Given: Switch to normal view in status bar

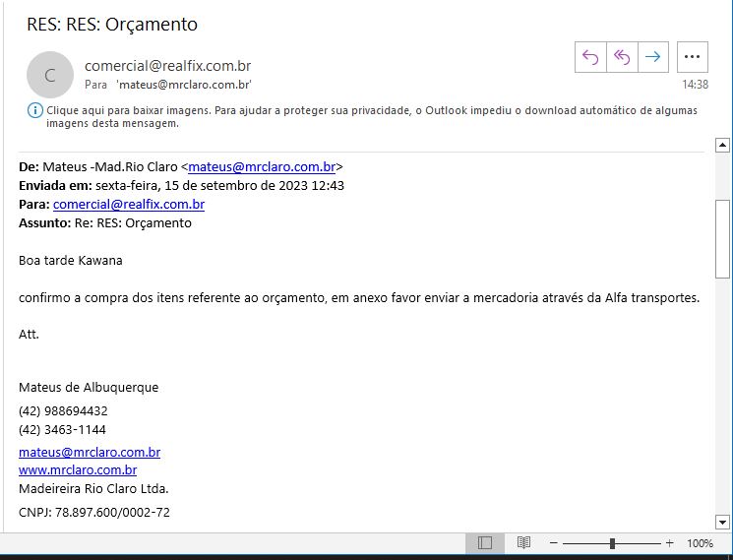Looking at the screenshot, I should click(484, 543).
